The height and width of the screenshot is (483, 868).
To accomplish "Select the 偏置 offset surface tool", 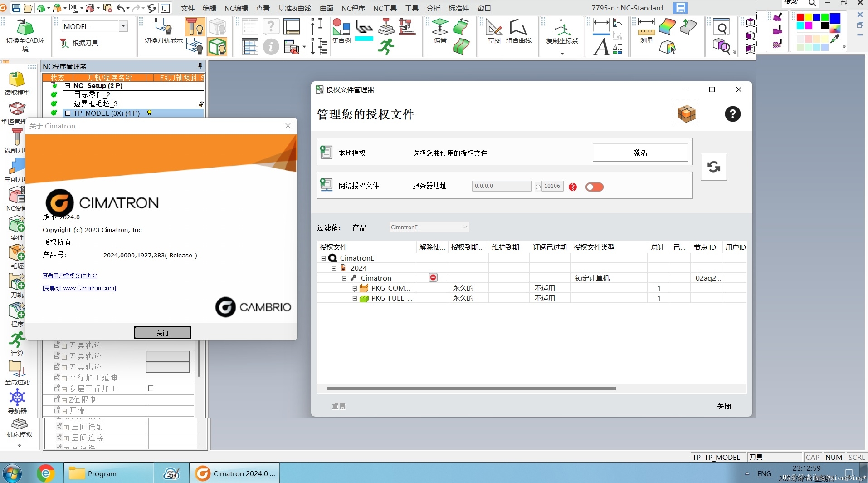I will pos(440,31).
